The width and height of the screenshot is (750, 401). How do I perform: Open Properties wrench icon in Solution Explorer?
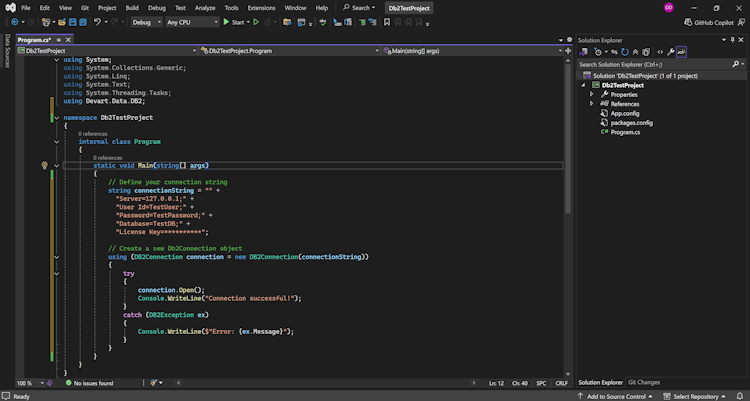click(x=671, y=50)
